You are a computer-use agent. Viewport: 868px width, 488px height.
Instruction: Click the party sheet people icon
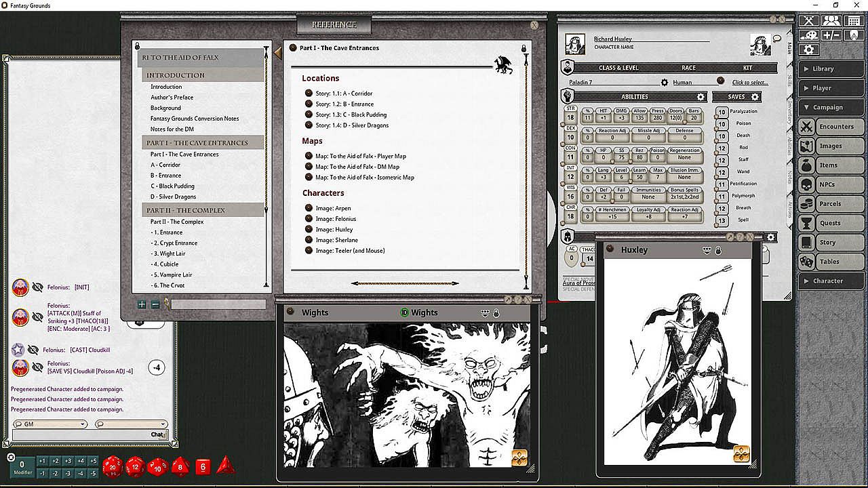pyautogui.click(x=831, y=21)
